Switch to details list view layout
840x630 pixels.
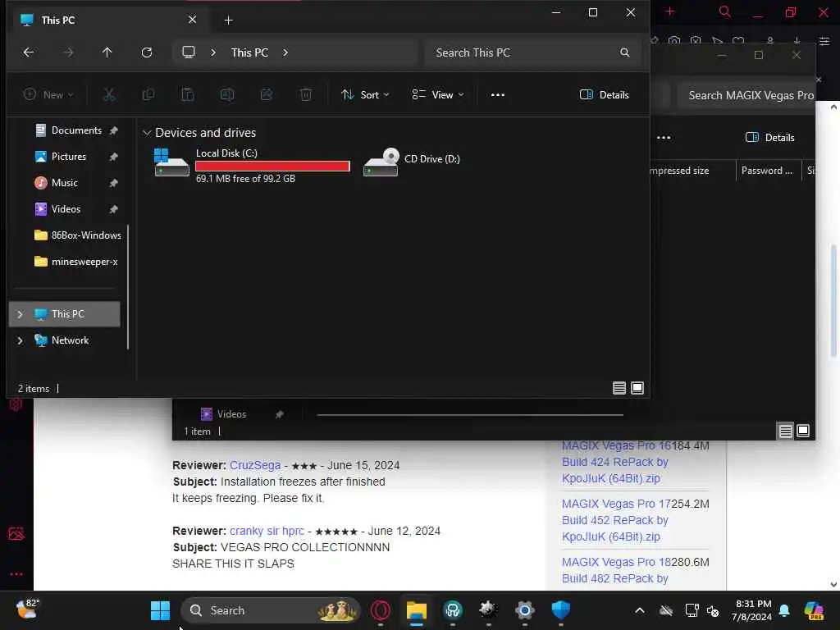coord(619,388)
